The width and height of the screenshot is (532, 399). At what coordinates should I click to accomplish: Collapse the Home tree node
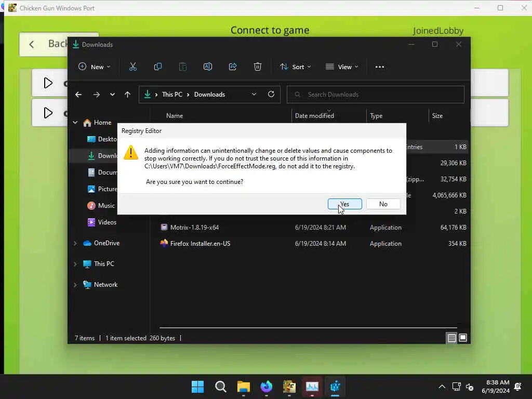(75, 123)
